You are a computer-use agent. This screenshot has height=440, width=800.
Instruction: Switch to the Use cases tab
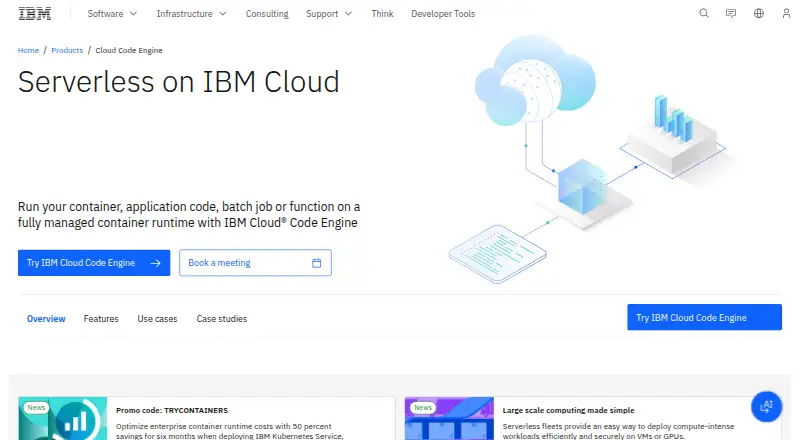157,319
